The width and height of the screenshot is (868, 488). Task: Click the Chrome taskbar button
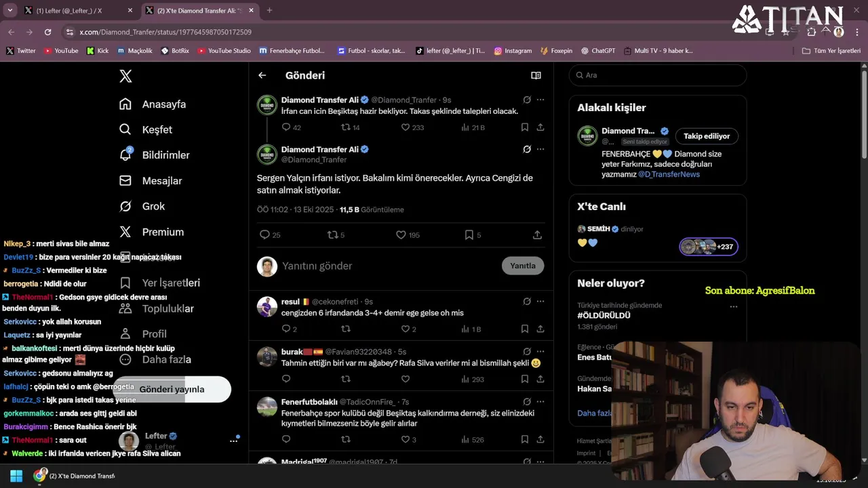coord(75,476)
